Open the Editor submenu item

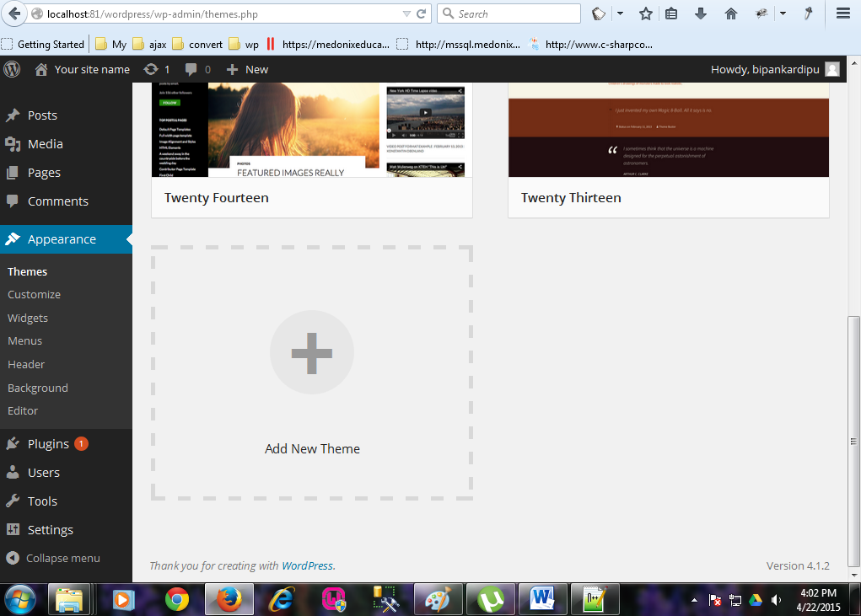[23, 410]
